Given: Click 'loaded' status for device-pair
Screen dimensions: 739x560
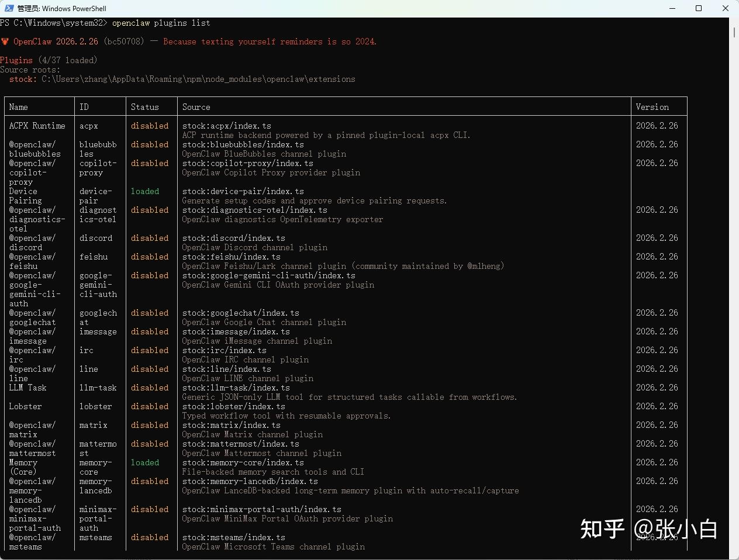Looking at the screenshot, I should (x=145, y=191).
